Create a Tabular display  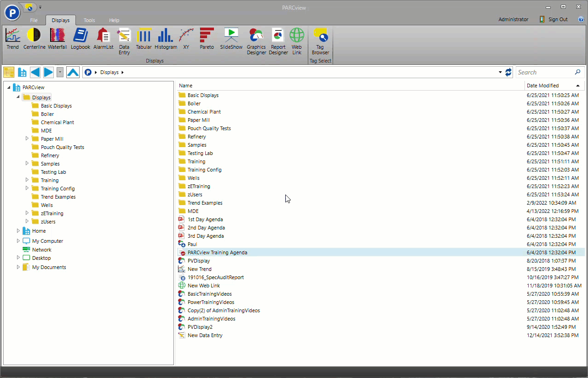pos(144,39)
